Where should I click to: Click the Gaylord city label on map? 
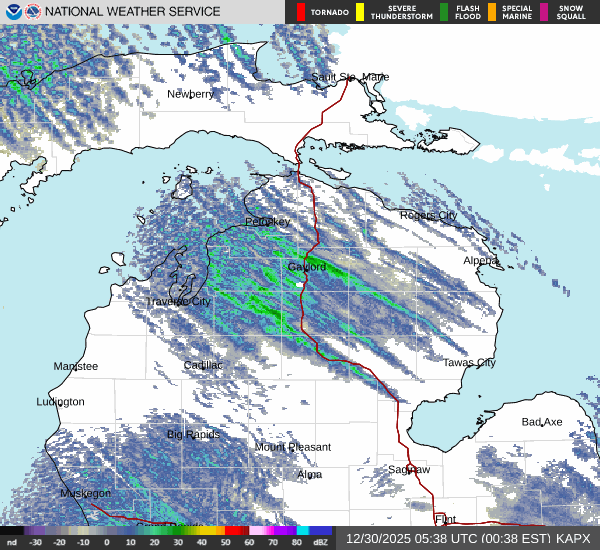coord(307,267)
